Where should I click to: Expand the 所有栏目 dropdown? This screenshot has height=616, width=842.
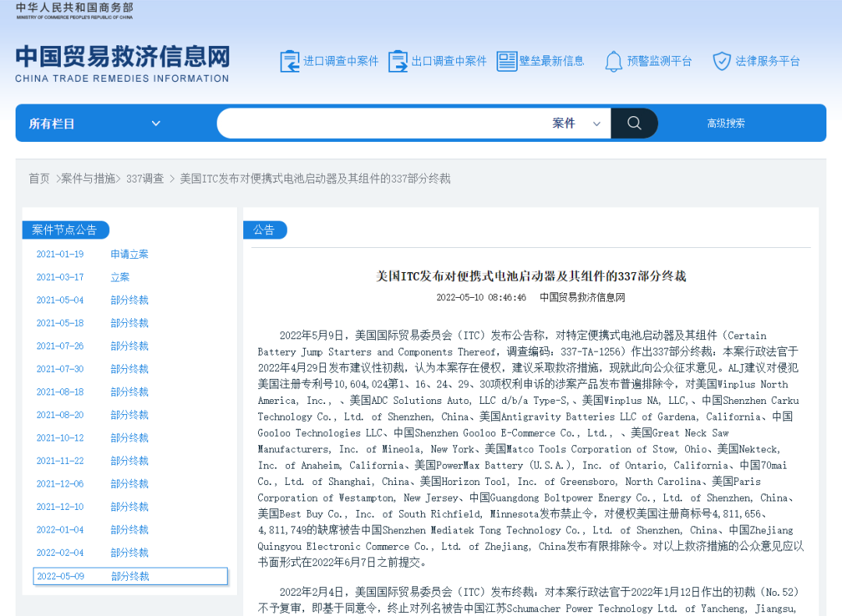94,123
